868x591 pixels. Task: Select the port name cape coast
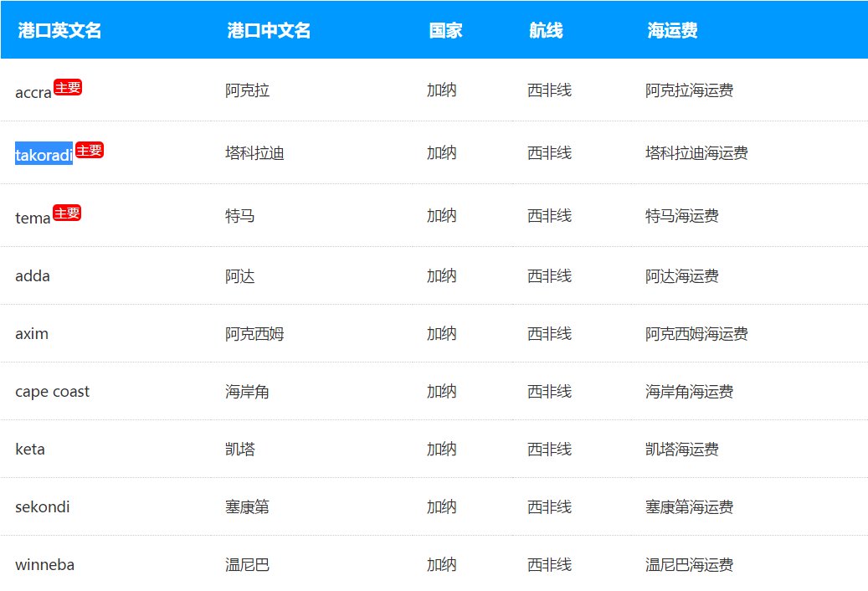52,391
